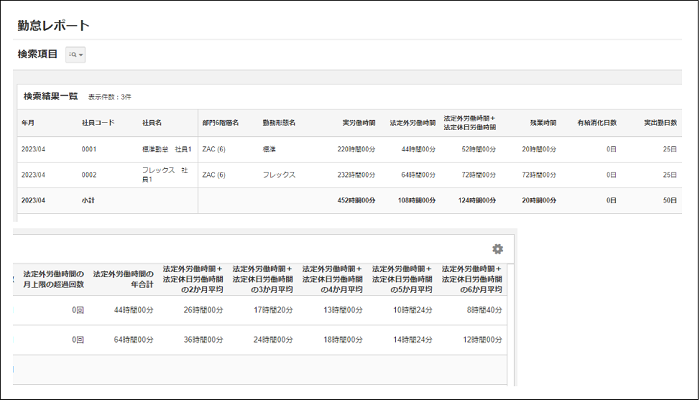Select the 有給消化日数 column header
The width and height of the screenshot is (700, 402).
click(597, 123)
